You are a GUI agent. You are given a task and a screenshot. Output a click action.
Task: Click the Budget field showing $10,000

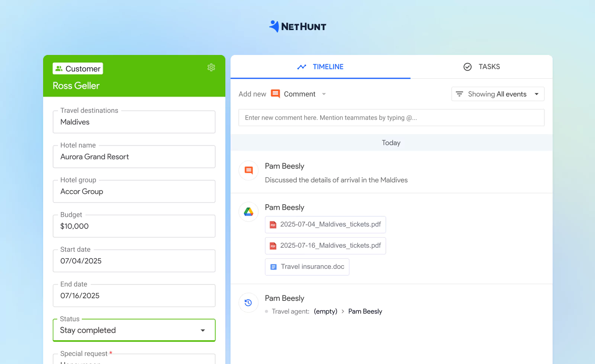(134, 226)
